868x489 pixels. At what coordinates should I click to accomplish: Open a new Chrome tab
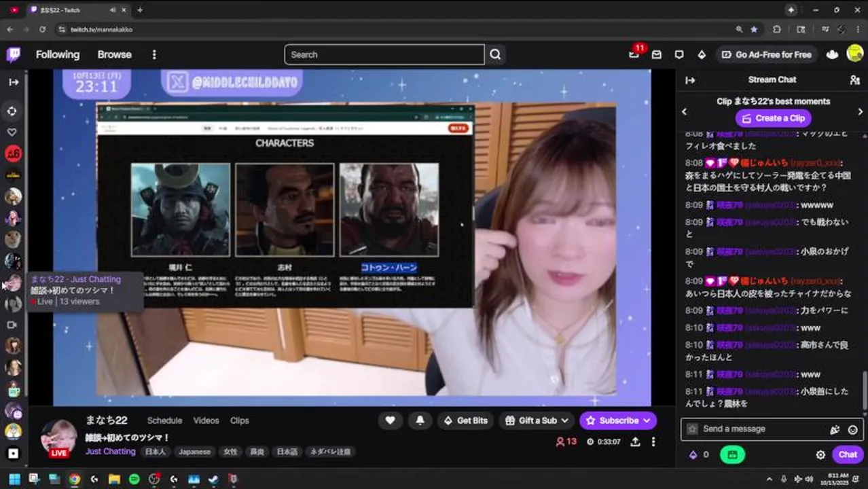click(140, 10)
